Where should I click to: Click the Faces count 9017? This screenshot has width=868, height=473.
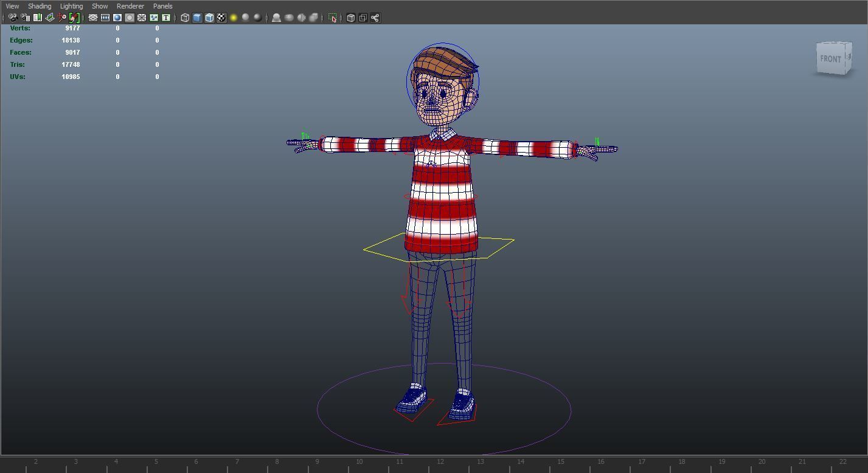click(x=72, y=52)
